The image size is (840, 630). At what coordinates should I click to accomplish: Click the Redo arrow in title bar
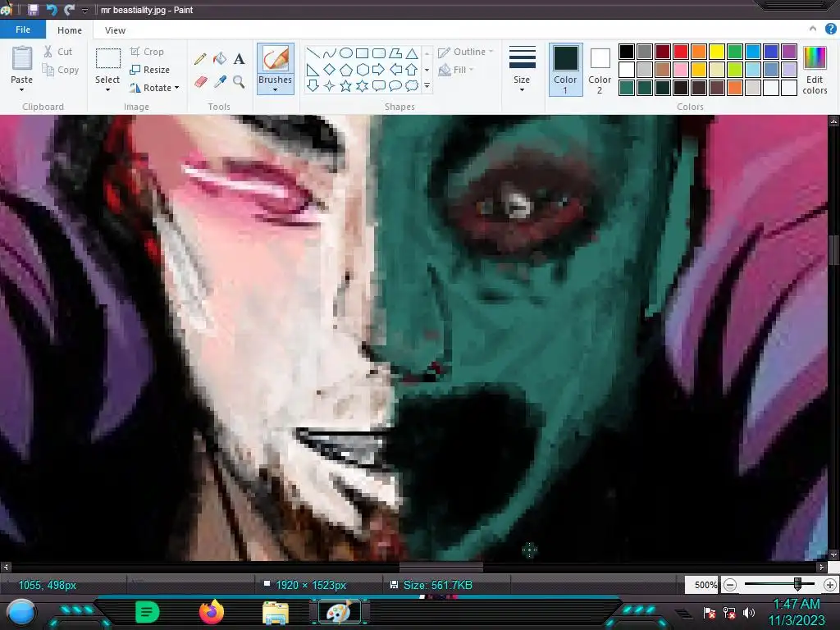pos(69,10)
